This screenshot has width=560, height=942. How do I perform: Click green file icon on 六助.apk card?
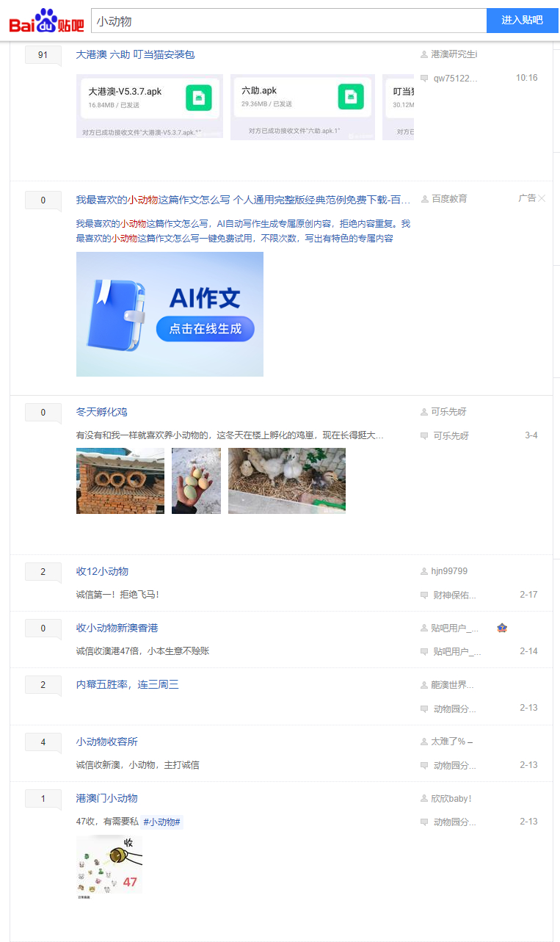(x=350, y=97)
